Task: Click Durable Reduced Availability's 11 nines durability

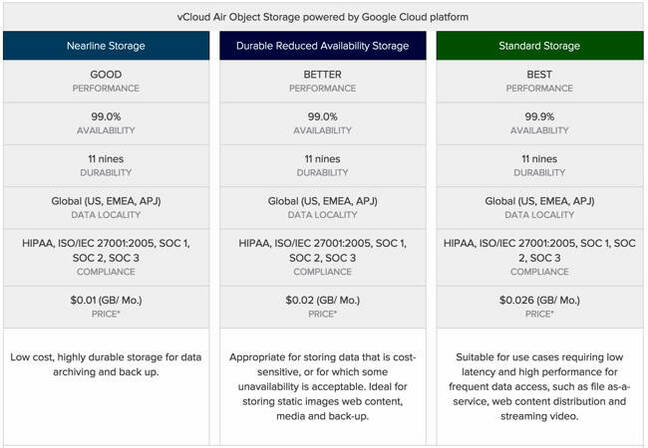Action: 323,159
